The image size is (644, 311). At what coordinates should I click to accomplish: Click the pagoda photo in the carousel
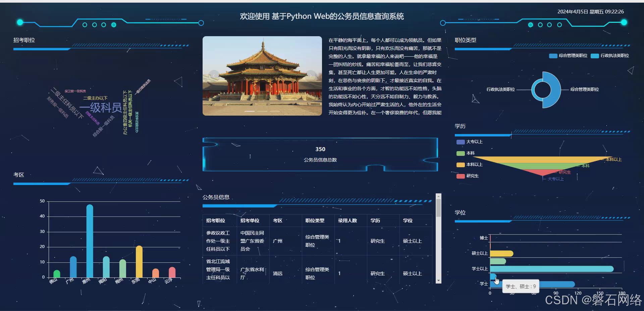click(262, 76)
